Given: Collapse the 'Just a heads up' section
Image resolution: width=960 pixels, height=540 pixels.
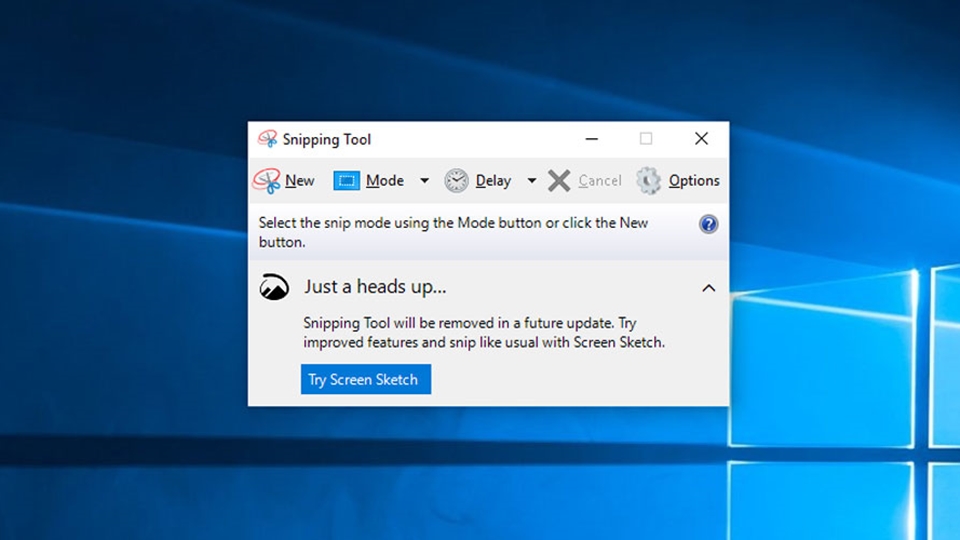Looking at the screenshot, I should (708, 288).
